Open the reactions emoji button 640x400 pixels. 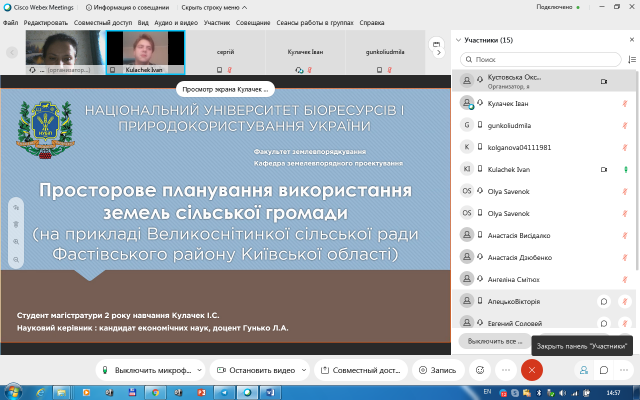[x=478, y=369]
